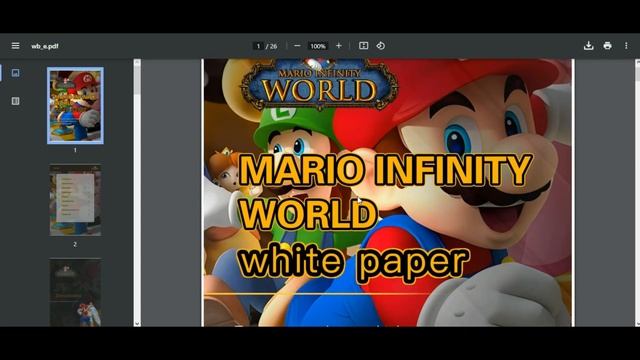Click the thumbnail sidebar scrollbar handle
Image resolution: width=640 pixels, height=360 pixels.
point(137,80)
